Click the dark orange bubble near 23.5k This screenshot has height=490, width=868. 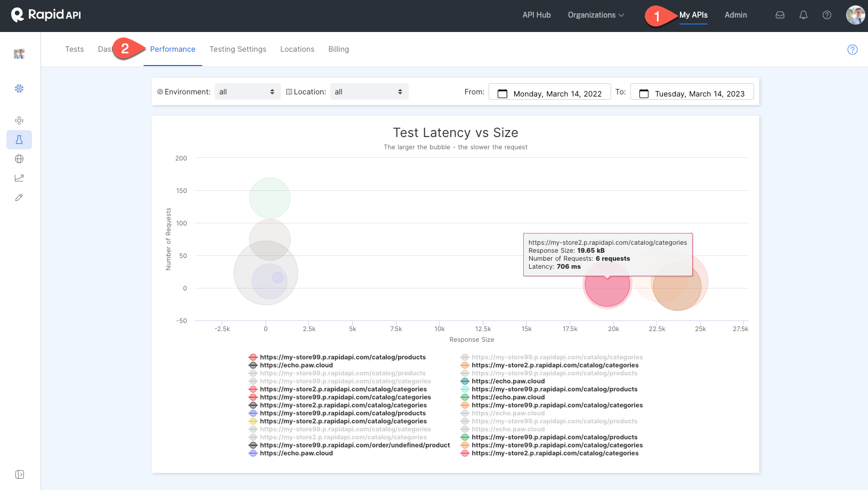pyautogui.click(x=677, y=286)
